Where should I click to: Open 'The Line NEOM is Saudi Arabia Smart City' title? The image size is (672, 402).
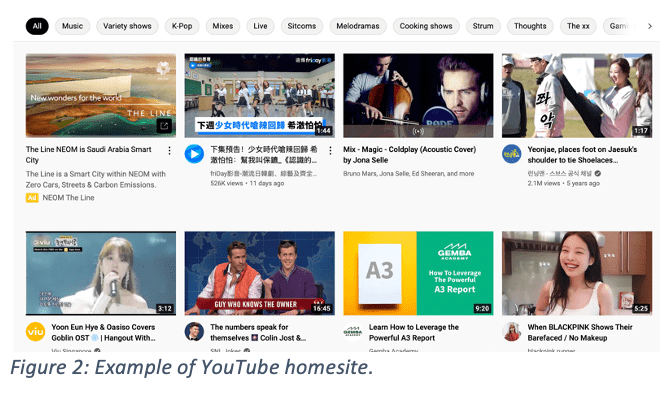pyautogui.click(x=88, y=154)
